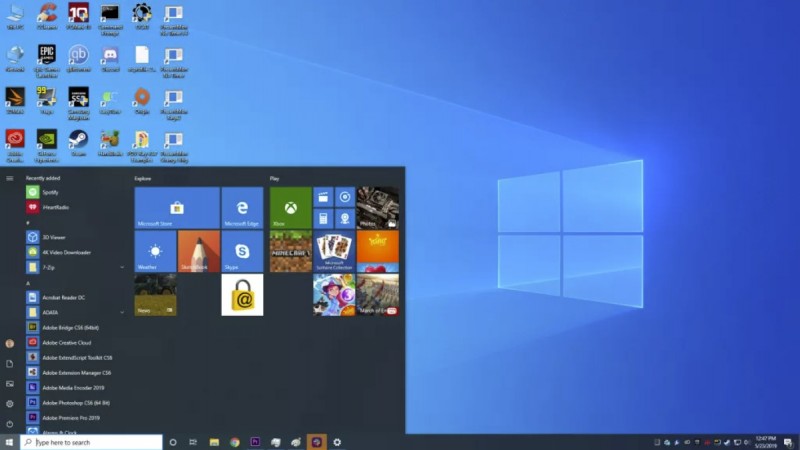The image size is (800, 450).
Task: Click the taskbar search box
Action: (92, 442)
